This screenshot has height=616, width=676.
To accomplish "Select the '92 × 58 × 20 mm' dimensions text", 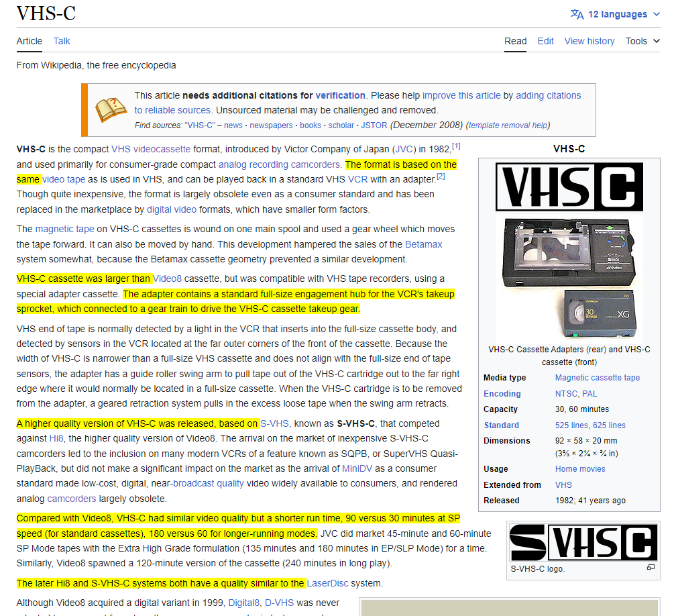I will (x=586, y=440).
